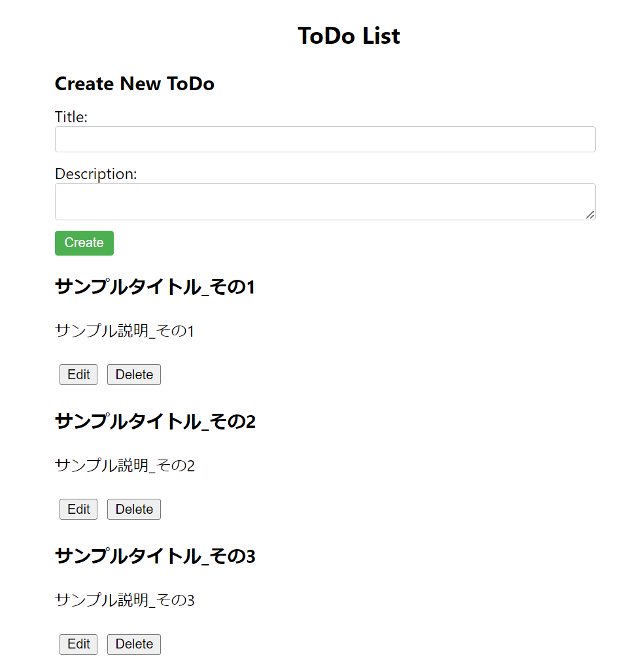
Task: Select the サンプルタイトル_その3 heading
Action: click(155, 556)
